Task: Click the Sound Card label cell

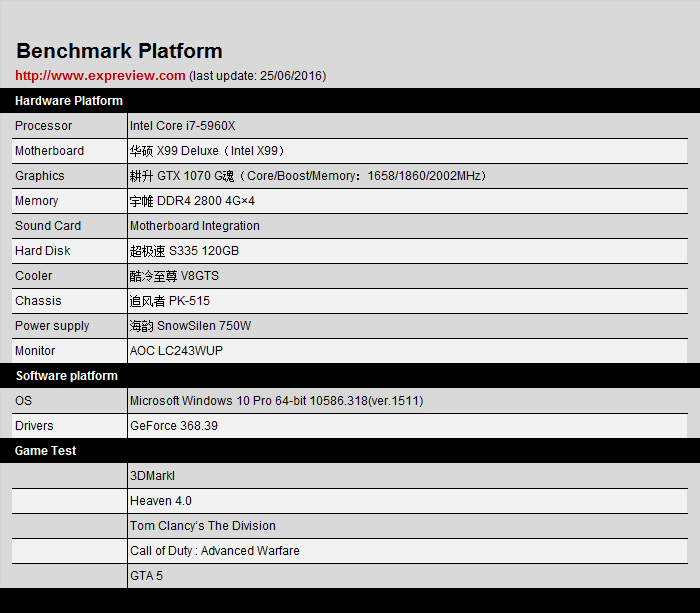Action: point(69,226)
